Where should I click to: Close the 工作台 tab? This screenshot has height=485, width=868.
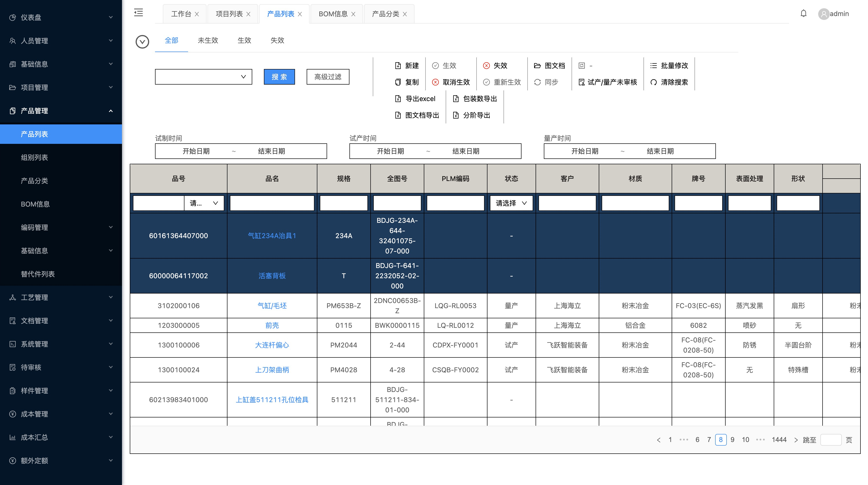point(197,14)
